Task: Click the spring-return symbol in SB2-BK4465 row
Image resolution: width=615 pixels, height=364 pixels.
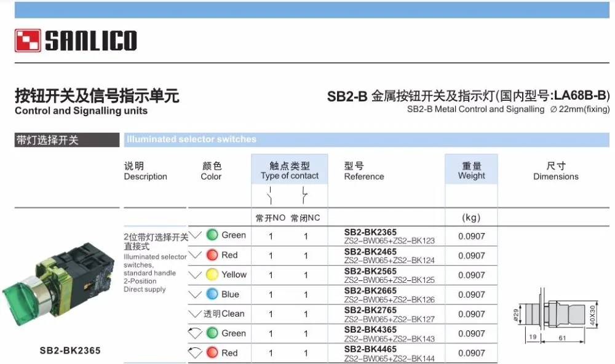Action: tap(195, 352)
